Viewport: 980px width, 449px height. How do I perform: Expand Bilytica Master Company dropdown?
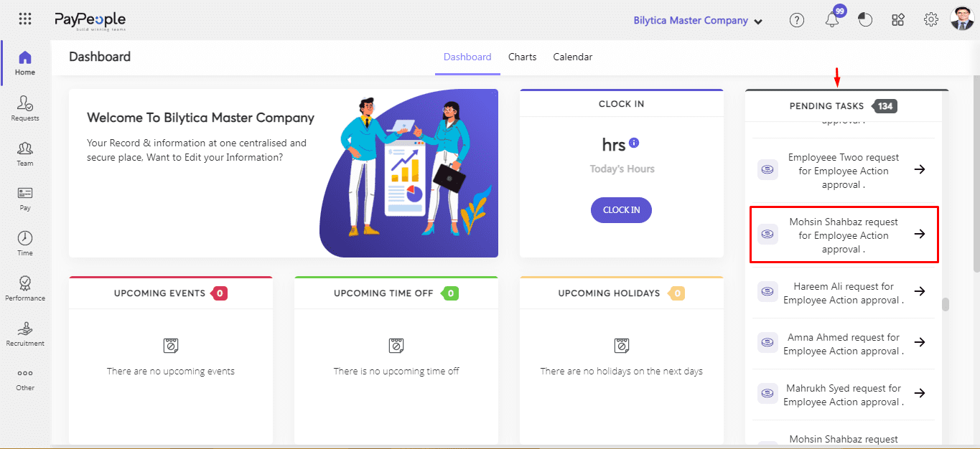coord(697,21)
